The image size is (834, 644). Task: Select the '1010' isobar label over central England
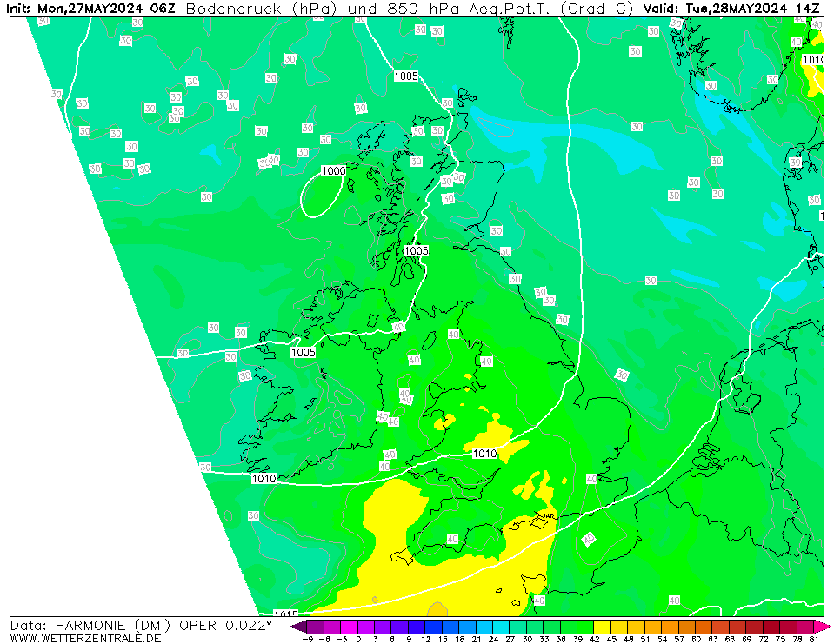(x=484, y=454)
